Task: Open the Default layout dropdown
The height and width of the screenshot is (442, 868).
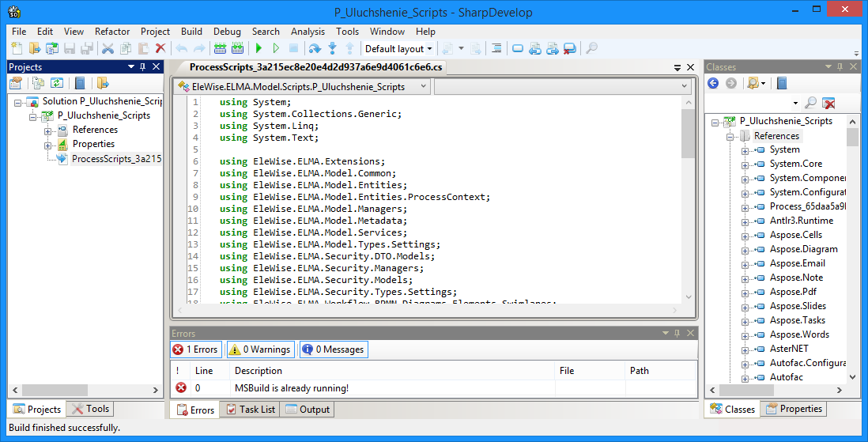Action: tap(398, 49)
